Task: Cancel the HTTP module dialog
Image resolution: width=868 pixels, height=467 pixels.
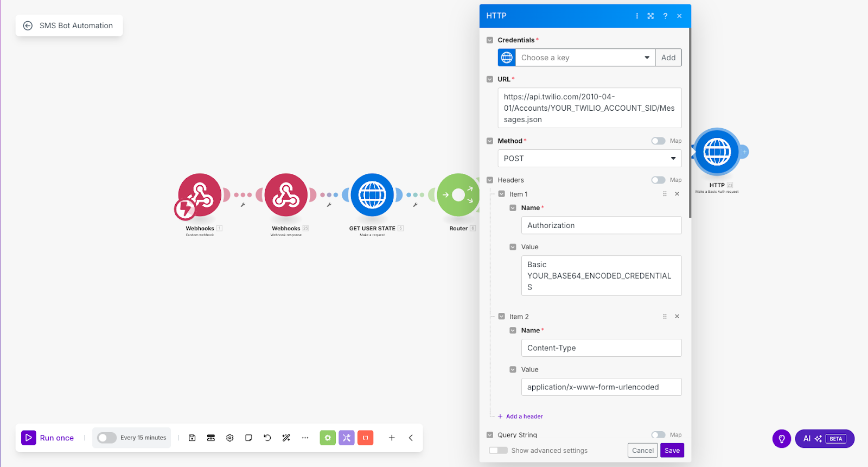Action: 643,450
